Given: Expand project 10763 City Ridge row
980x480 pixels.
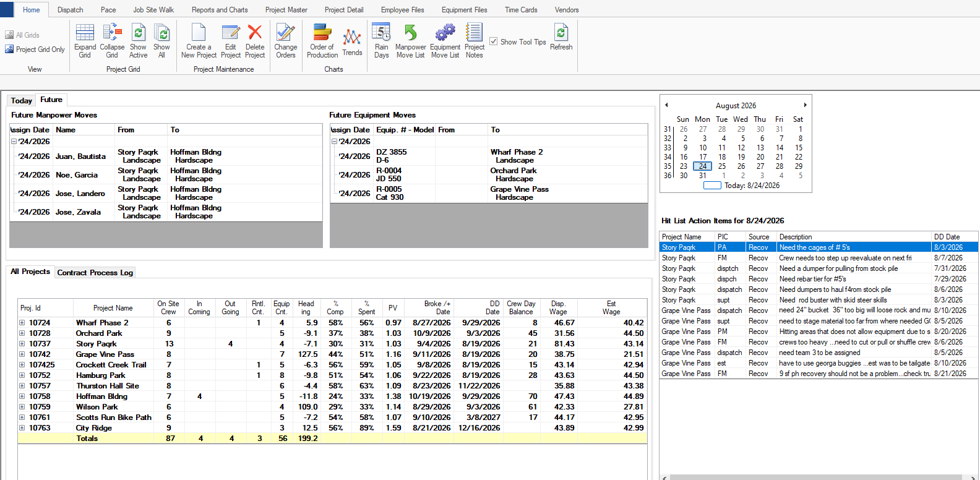Looking at the screenshot, I should 22,428.
